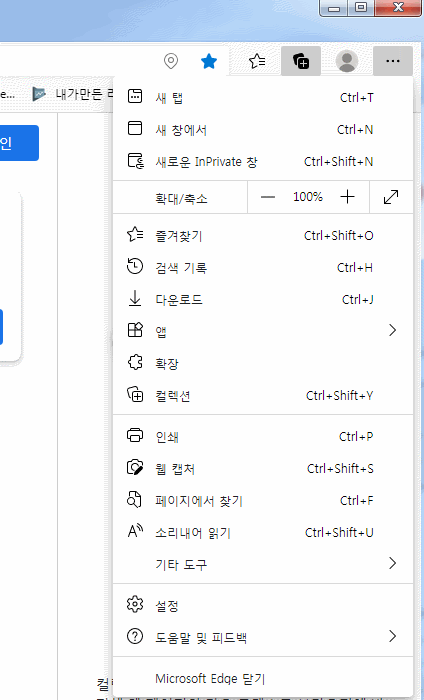
Task: Click the Ctrl+P shortcut text
Action: point(356,436)
